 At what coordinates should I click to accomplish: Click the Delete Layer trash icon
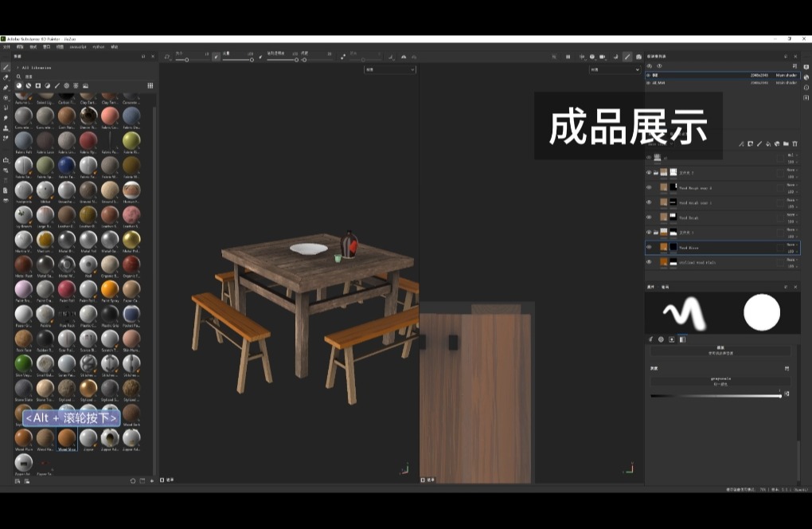coord(795,144)
